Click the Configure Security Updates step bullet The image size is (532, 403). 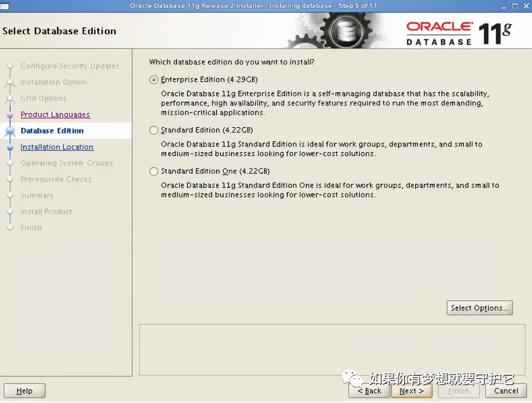tap(10, 66)
